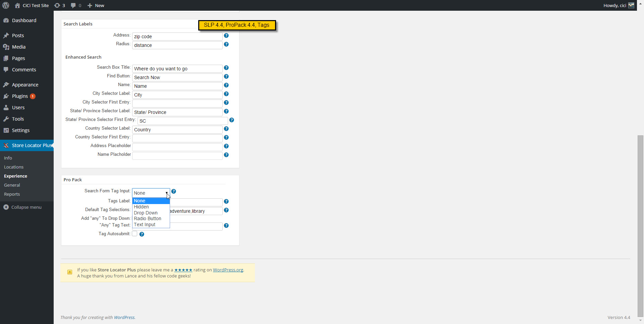Click the Radius input containing distance
The height and width of the screenshot is (324, 644).
click(177, 45)
